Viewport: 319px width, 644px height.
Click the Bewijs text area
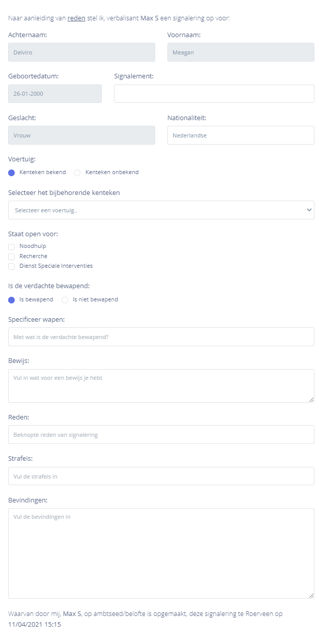[x=161, y=385]
